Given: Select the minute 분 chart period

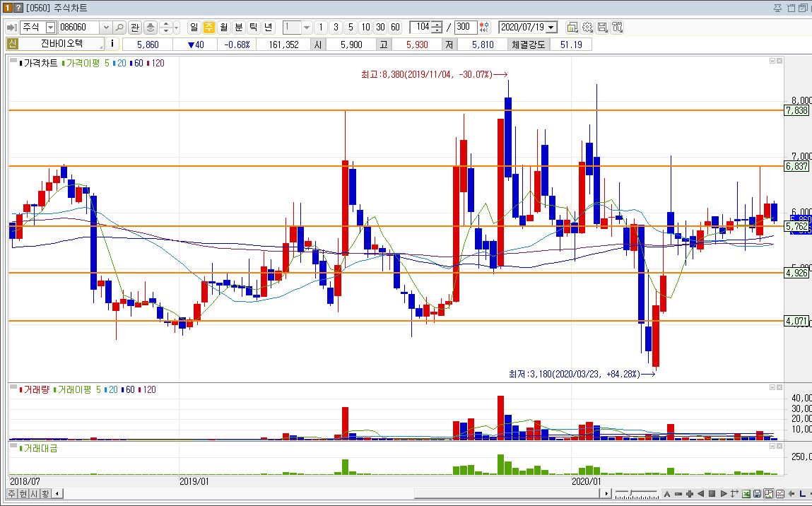Looking at the screenshot, I should tap(239, 27).
